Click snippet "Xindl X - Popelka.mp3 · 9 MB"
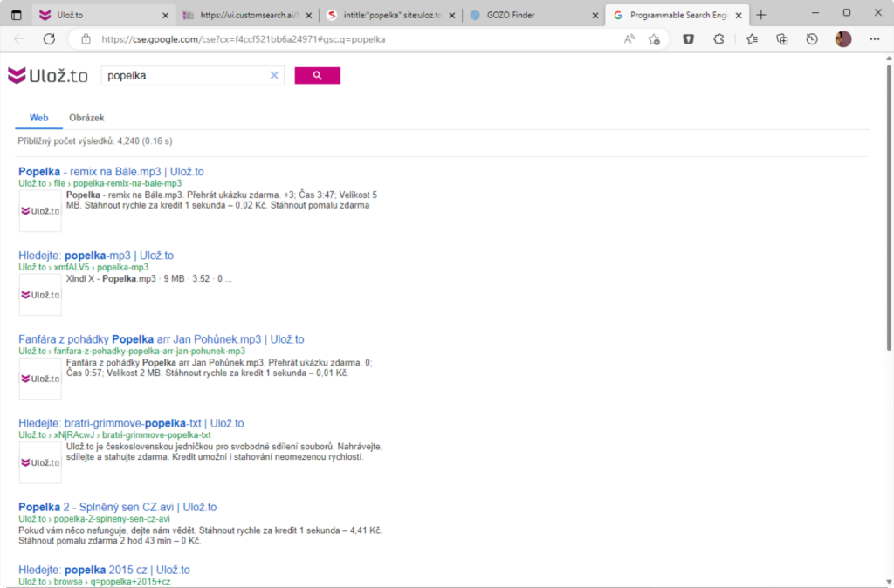This screenshot has width=894, height=588. (x=148, y=278)
